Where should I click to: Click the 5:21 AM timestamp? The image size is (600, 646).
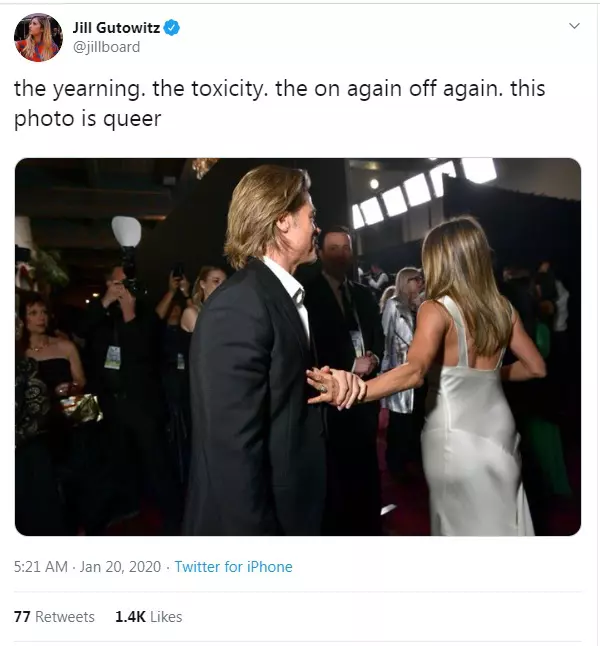(x=40, y=567)
